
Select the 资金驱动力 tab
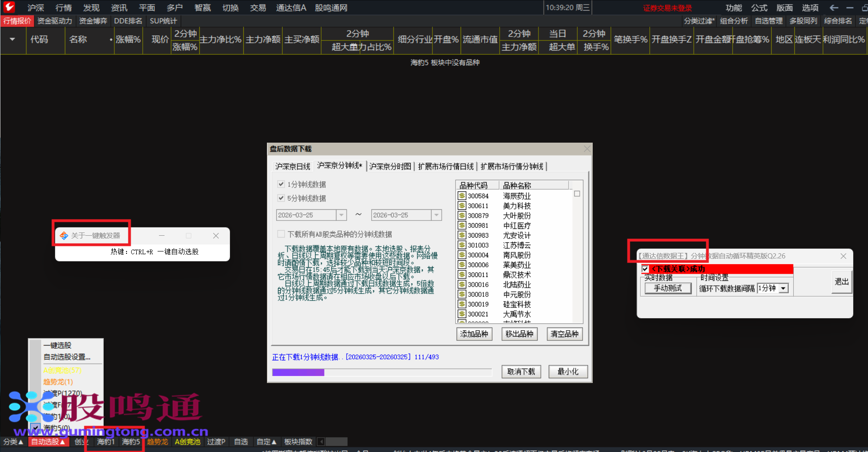pyautogui.click(x=55, y=21)
